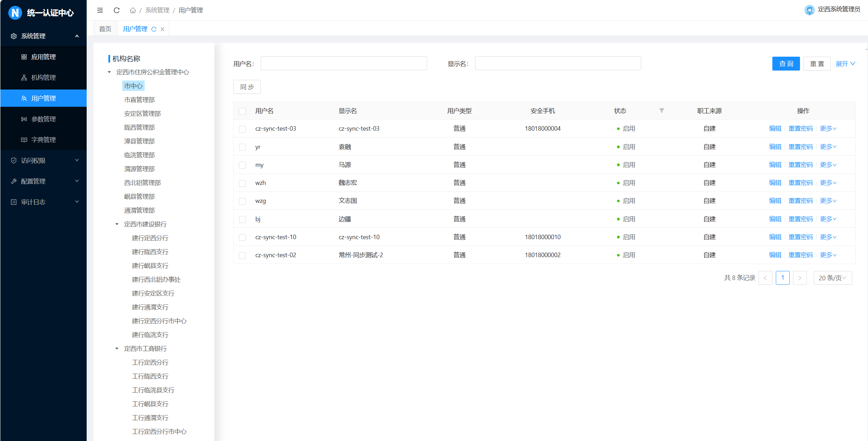This screenshot has height=441, width=868.
Task: Click the home breadcrumb icon
Action: pyautogui.click(x=133, y=10)
